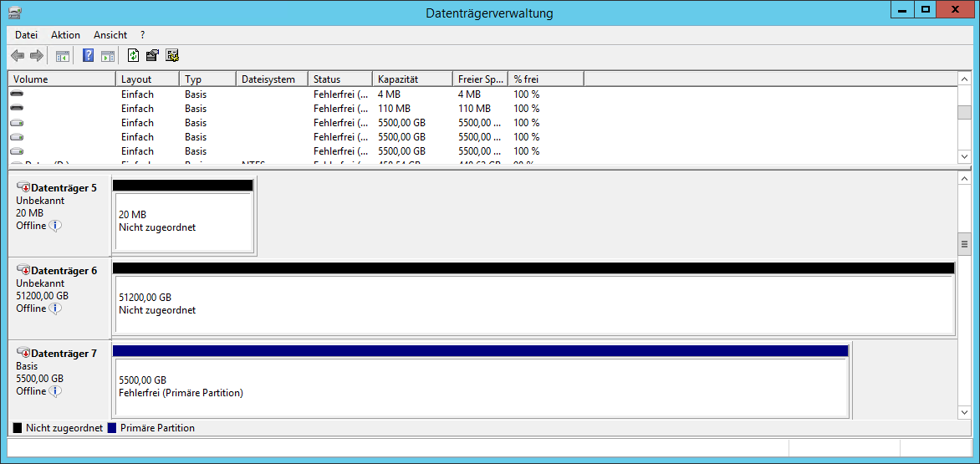Select the 5500,00 GB primary partition on Datenträger 7
This screenshot has width=980, height=464.
(x=481, y=386)
